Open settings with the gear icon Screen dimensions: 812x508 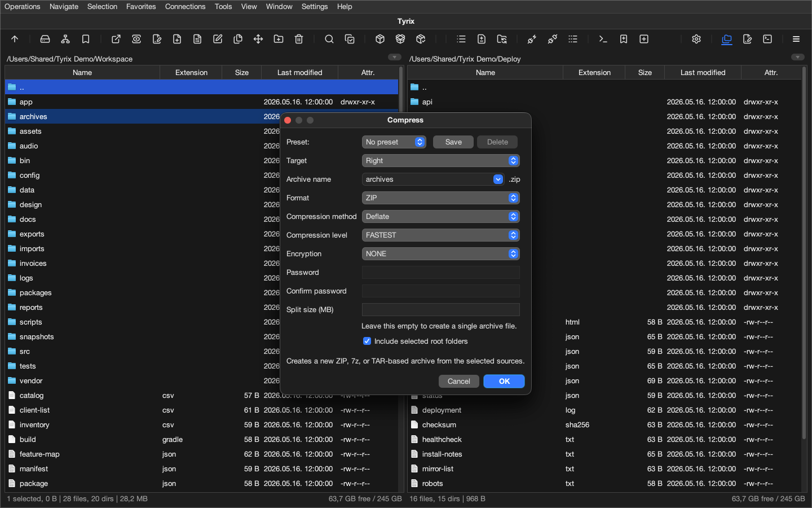pyautogui.click(x=696, y=39)
